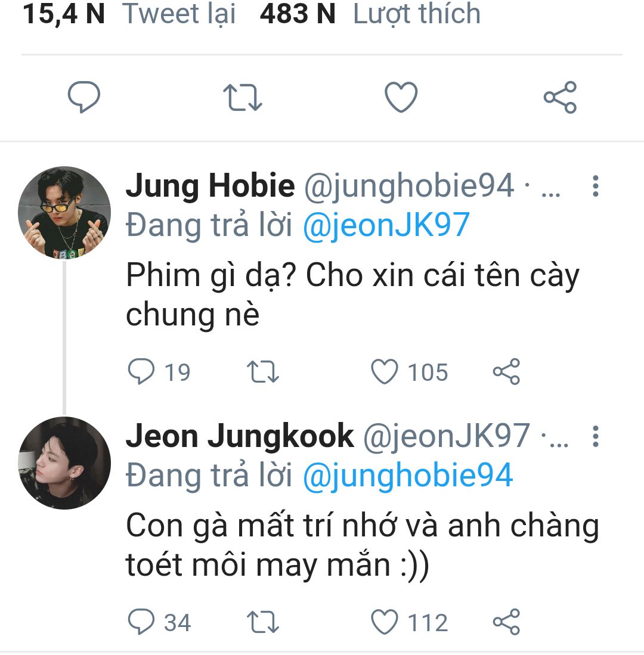This screenshot has width=644, height=655.
Task: Share the main tweet
Action: click(x=560, y=97)
